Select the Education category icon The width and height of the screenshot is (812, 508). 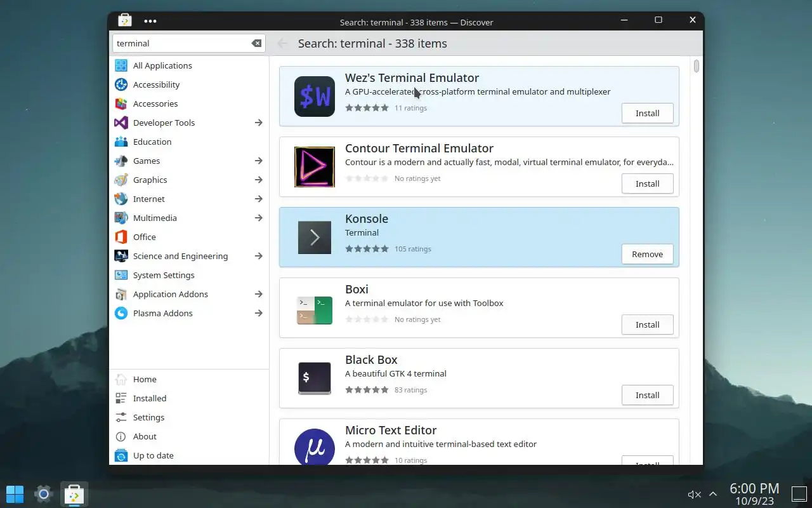[121, 142]
